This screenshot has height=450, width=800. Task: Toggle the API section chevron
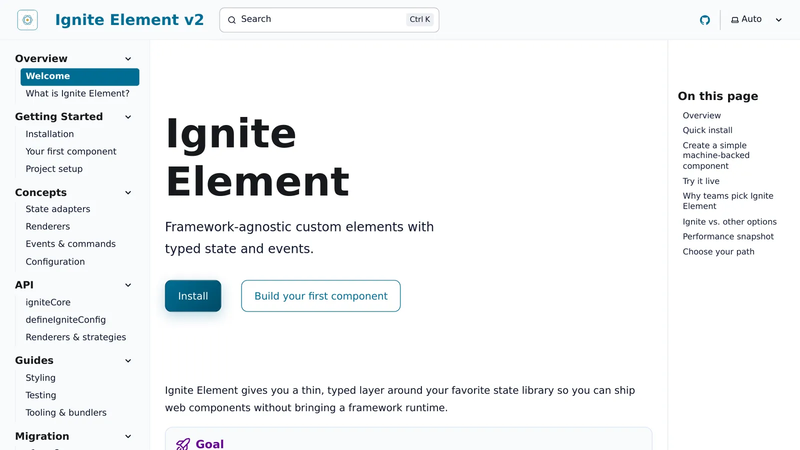pos(128,285)
